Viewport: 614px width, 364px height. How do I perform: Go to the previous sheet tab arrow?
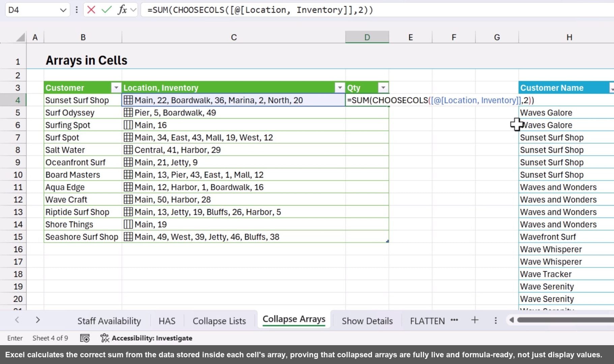click(17, 320)
